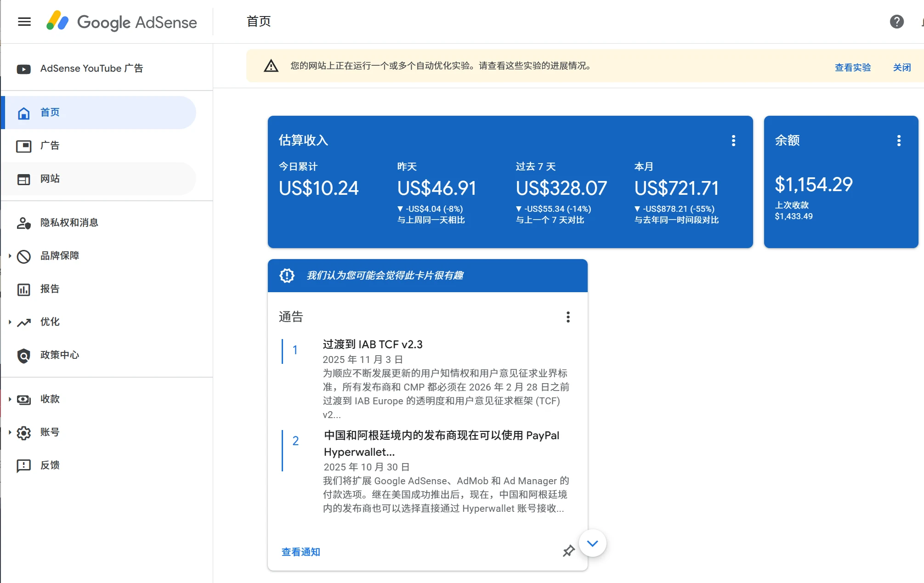Screen dimensions: 924x583
Task: Click the feedback speech bubble icon
Action: 24,466
